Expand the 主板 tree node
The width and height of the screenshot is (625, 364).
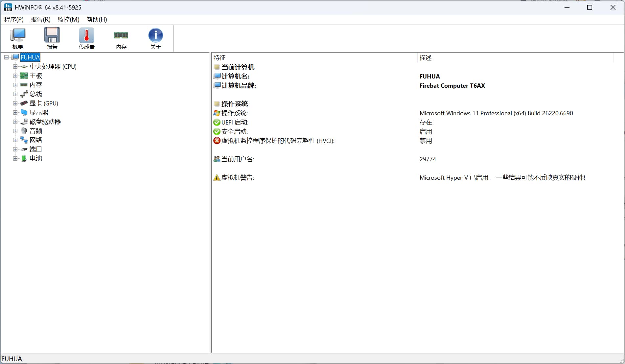pyautogui.click(x=15, y=76)
